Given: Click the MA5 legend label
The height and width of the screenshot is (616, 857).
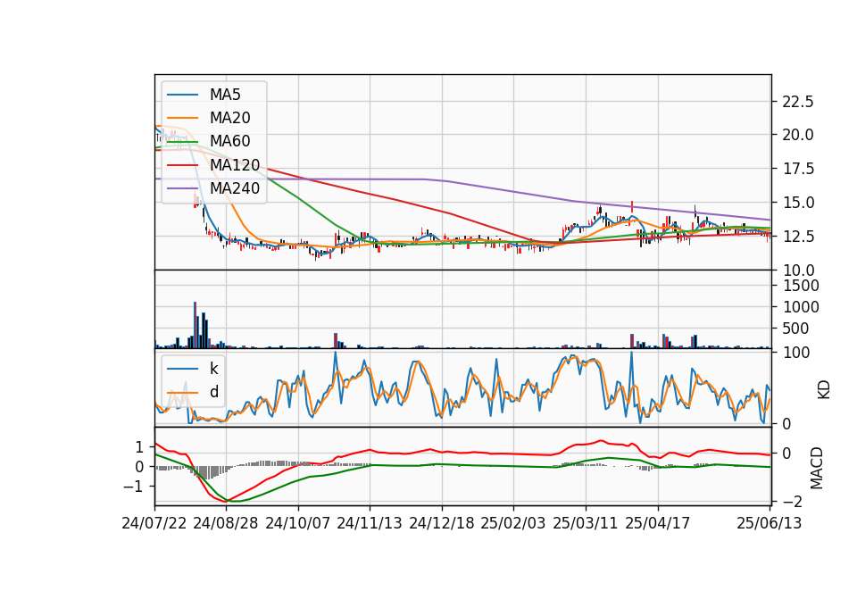Looking at the screenshot, I should pos(225,95).
